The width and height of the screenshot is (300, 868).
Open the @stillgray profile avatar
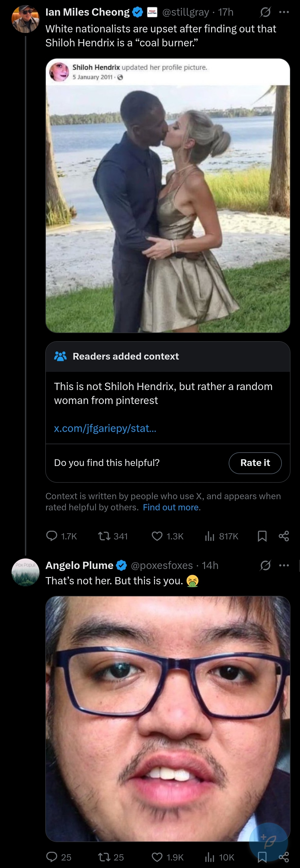25,19
